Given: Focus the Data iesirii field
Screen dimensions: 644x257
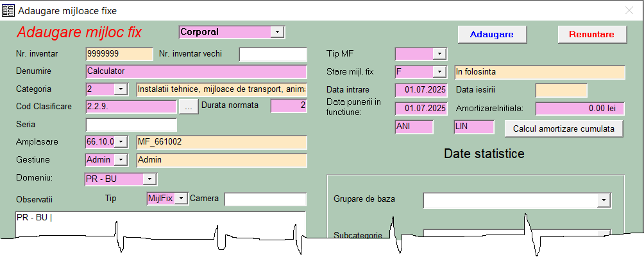Looking at the screenshot, I should click(561, 90).
